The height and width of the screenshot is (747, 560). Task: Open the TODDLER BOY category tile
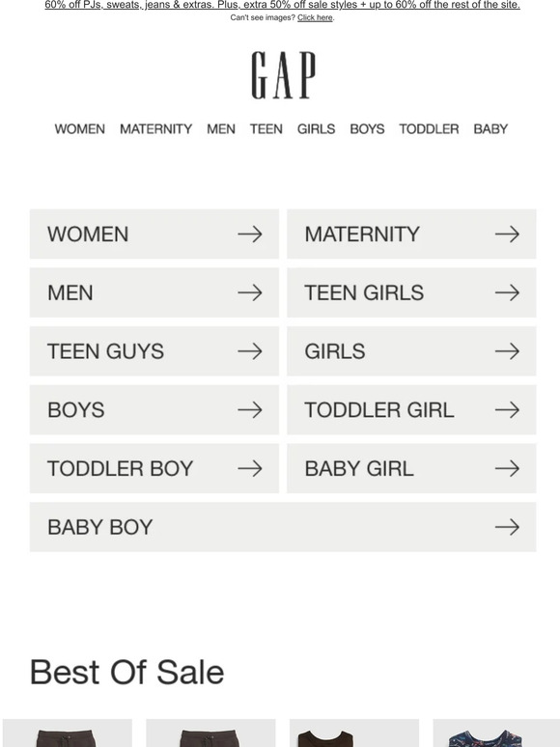(x=154, y=468)
